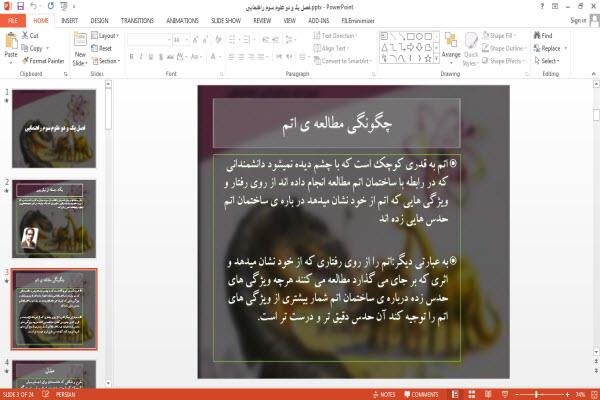
Task: Switch to the REVIEW tab
Action: point(262,21)
